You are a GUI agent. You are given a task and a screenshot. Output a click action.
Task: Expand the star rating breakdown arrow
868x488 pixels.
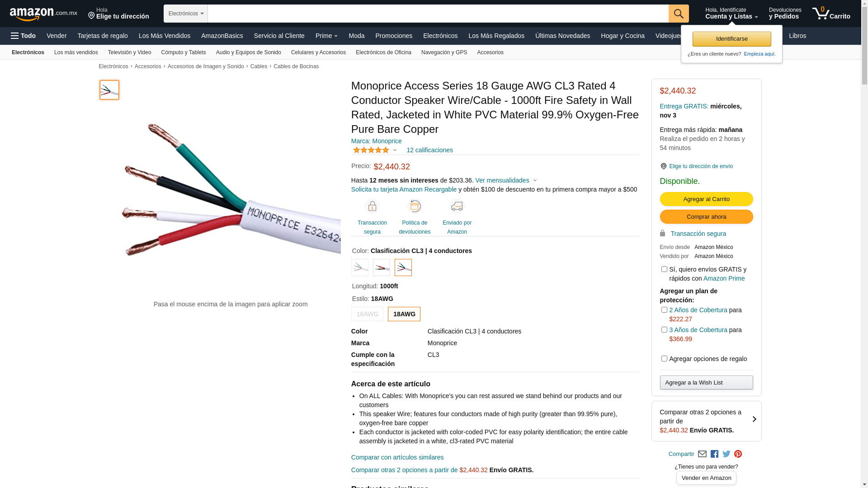click(395, 150)
